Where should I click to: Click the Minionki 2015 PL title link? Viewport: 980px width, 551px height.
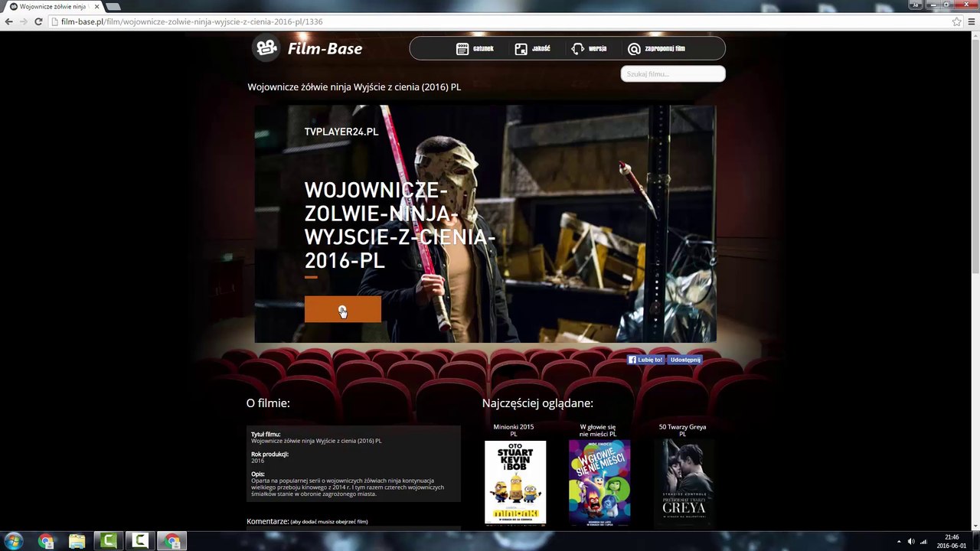[514, 430]
